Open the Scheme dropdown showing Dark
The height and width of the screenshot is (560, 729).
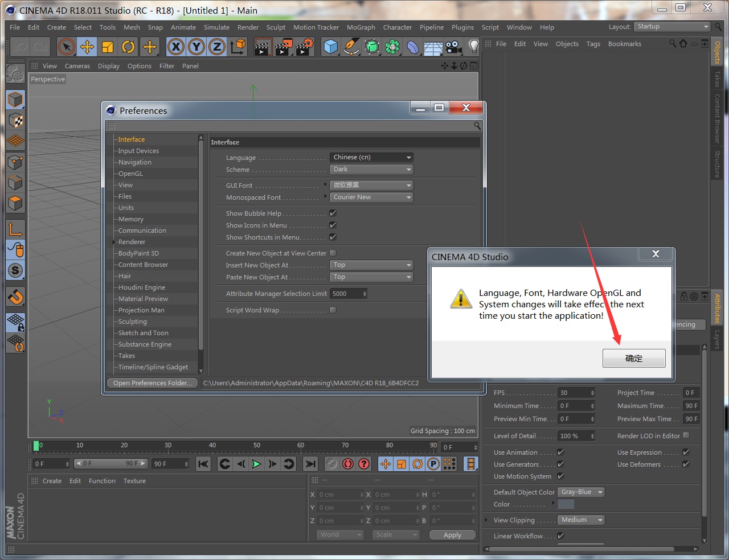pos(371,169)
